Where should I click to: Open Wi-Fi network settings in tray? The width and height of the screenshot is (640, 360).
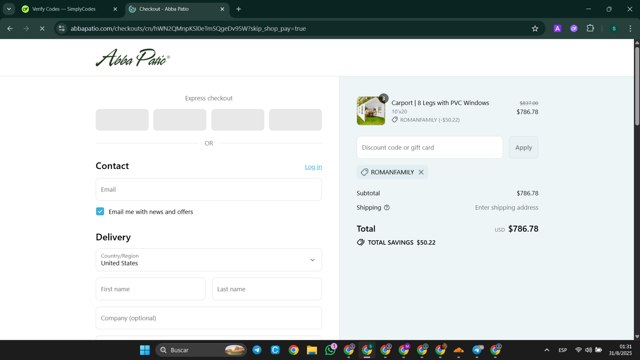coord(578,350)
